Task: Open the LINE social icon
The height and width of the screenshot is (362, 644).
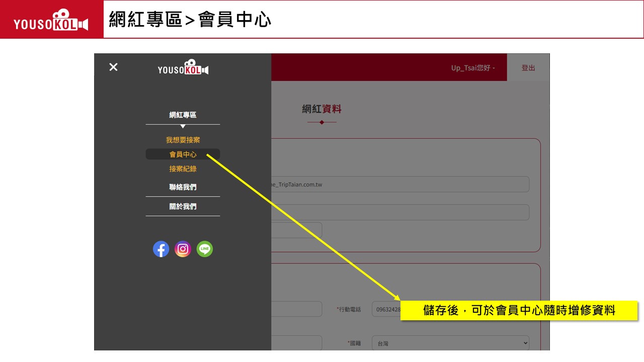Action: click(x=205, y=249)
